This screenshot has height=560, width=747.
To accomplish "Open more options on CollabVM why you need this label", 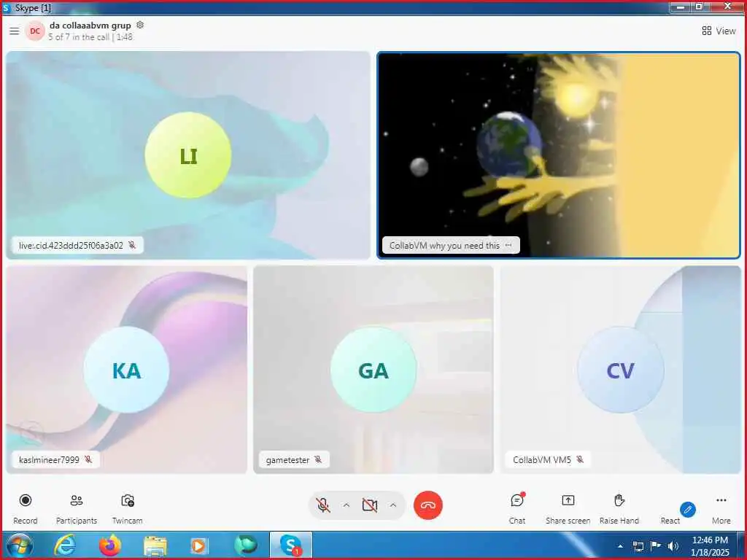I will (508, 245).
